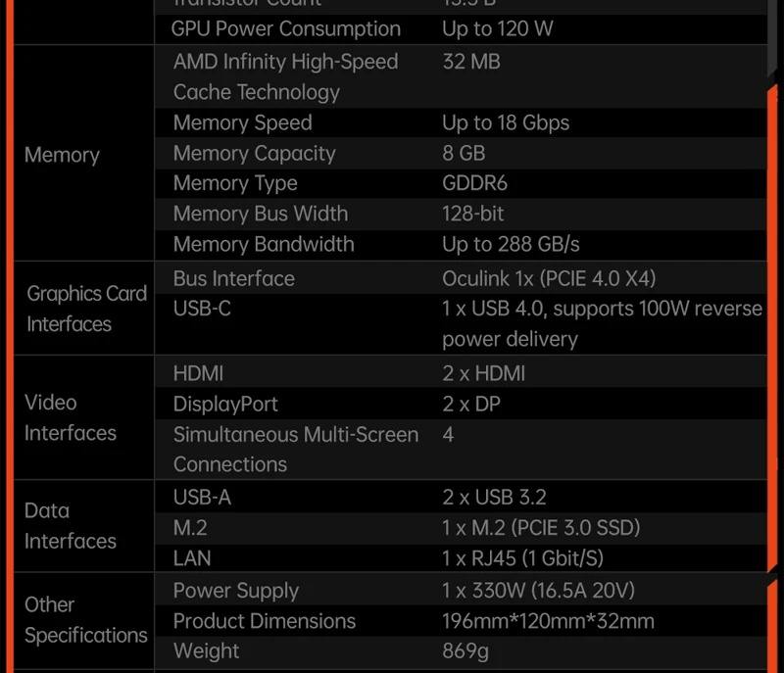Select the DisplayPort label
The width and height of the screenshot is (784, 673).
(x=225, y=405)
